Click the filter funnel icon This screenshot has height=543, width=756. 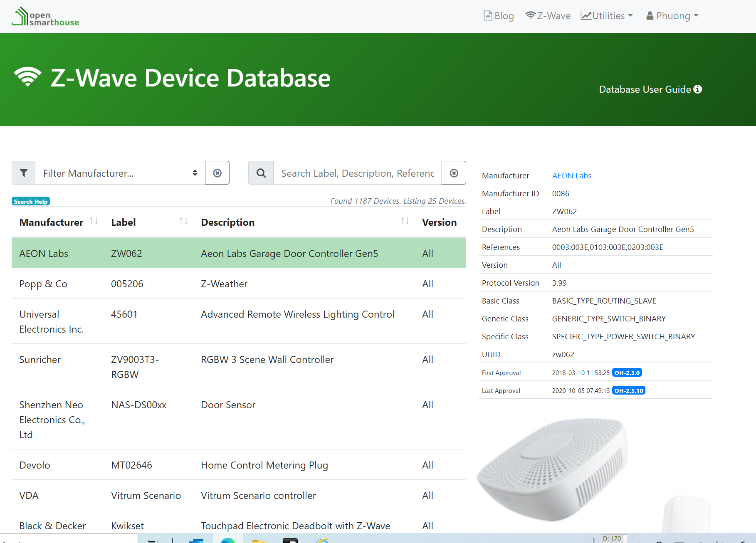pyautogui.click(x=24, y=173)
